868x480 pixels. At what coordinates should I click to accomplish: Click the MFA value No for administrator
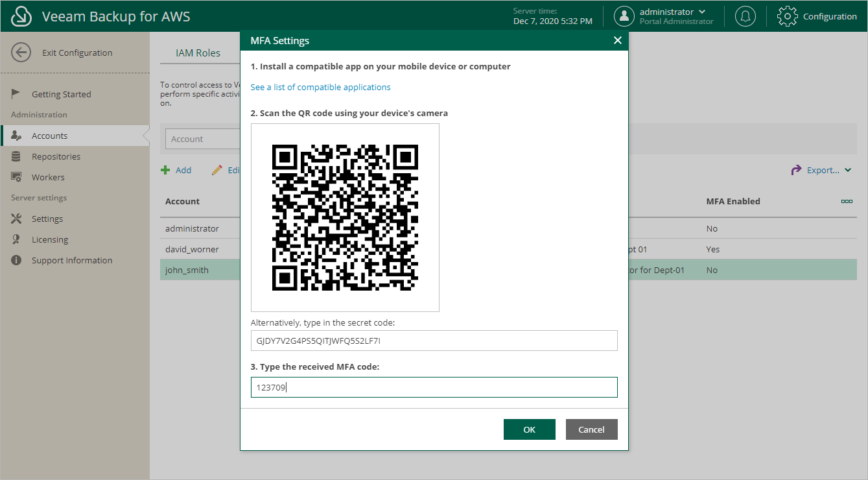coord(712,228)
